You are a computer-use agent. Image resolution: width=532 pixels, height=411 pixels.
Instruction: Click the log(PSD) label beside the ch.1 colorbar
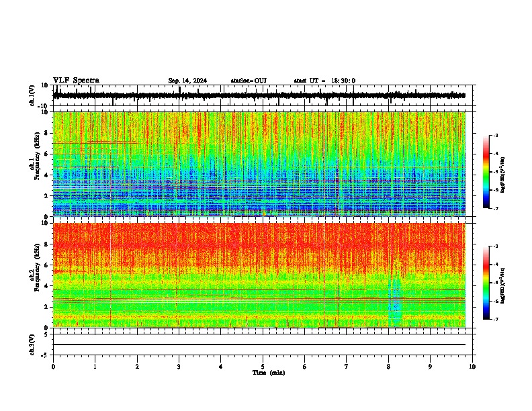(503, 175)
